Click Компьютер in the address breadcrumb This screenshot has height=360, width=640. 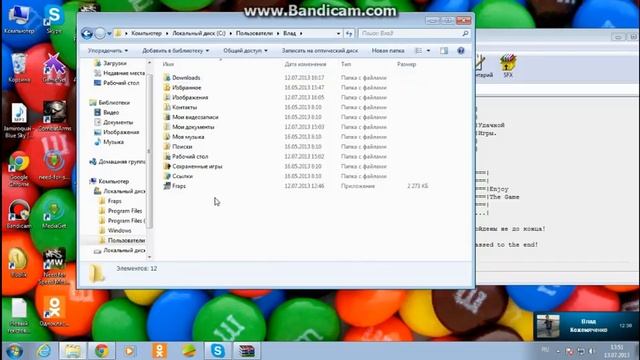(x=147, y=33)
